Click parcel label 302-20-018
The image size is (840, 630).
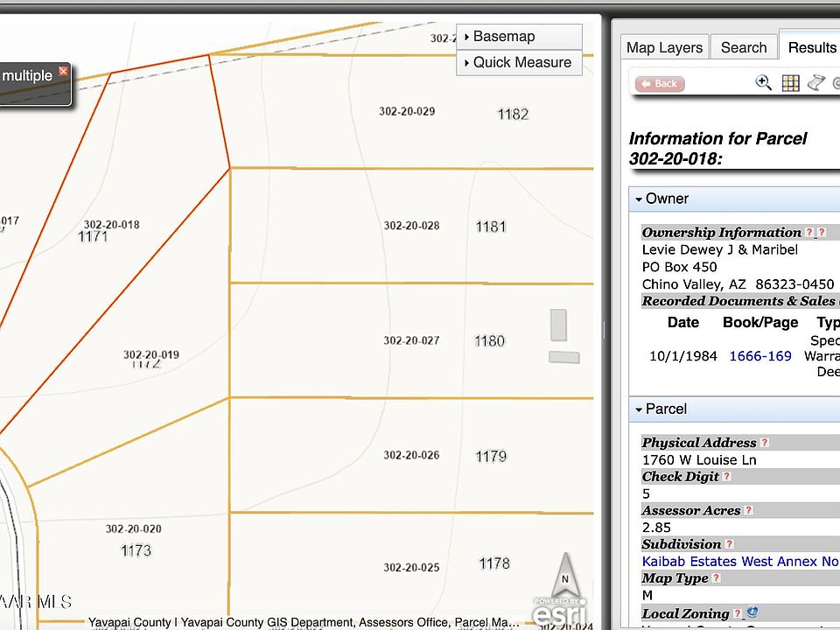[111, 225]
